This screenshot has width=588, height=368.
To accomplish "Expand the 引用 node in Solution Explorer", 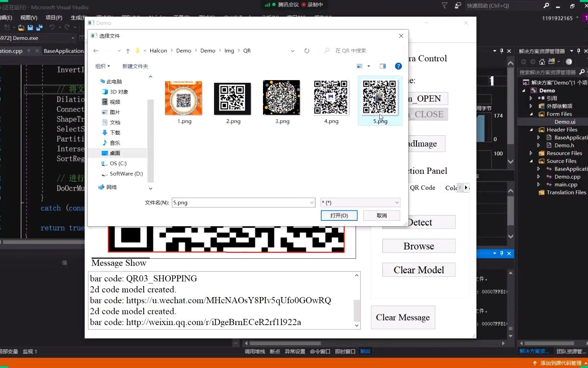I will (531, 98).
